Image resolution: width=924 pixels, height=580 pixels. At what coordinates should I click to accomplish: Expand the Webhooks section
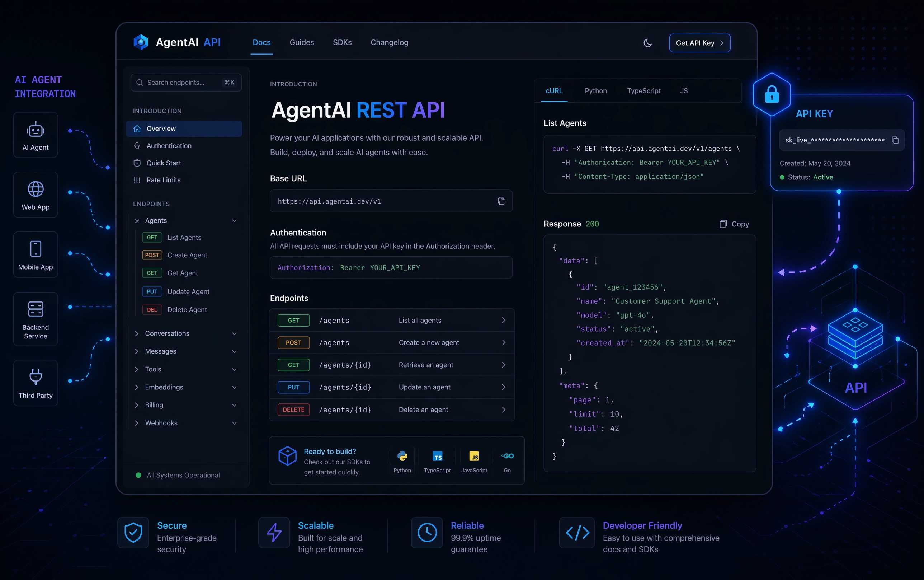tap(185, 423)
